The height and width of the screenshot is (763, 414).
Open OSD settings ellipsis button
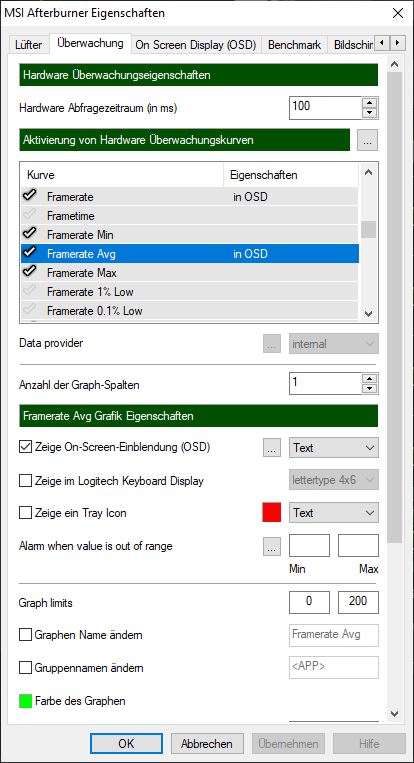[x=272, y=448]
